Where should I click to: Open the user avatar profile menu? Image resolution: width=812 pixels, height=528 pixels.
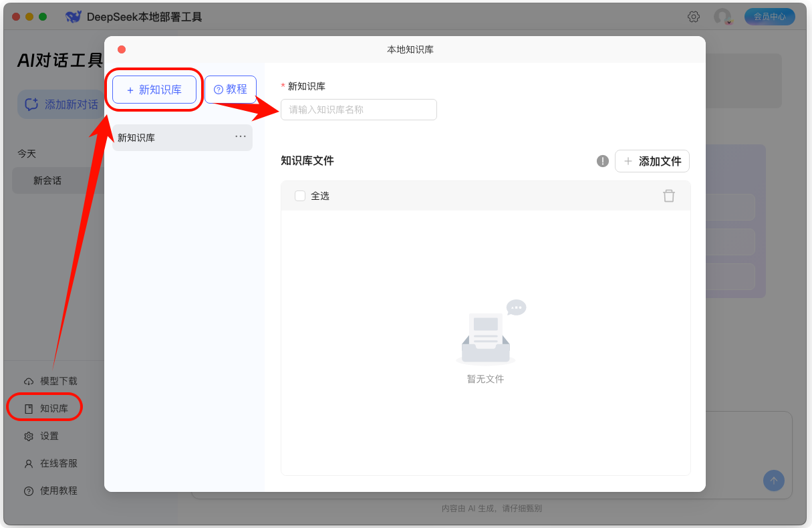click(722, 17)
